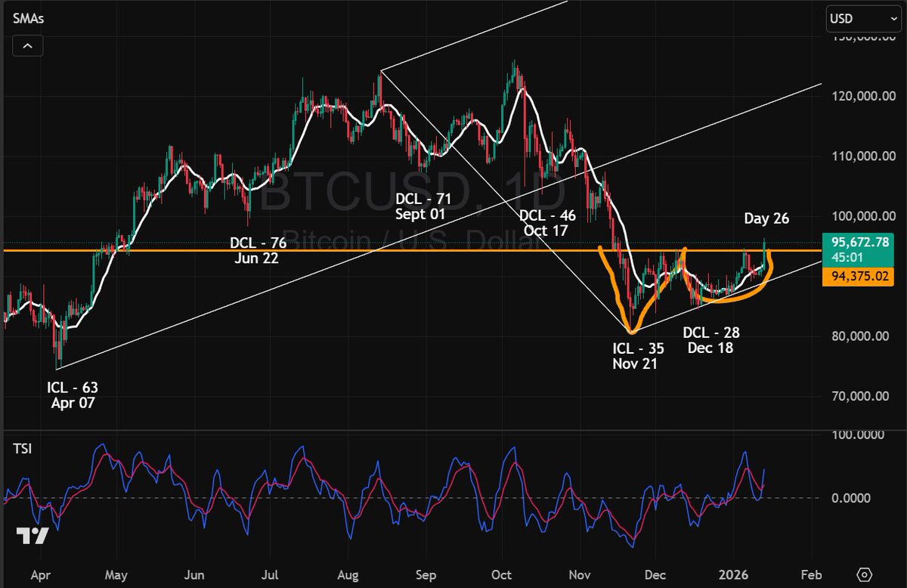The height and width of the screenshot is (588, 907).
Task: Select the "ICL - 63 Apr 07" annotation
Action: coord(73,395)
